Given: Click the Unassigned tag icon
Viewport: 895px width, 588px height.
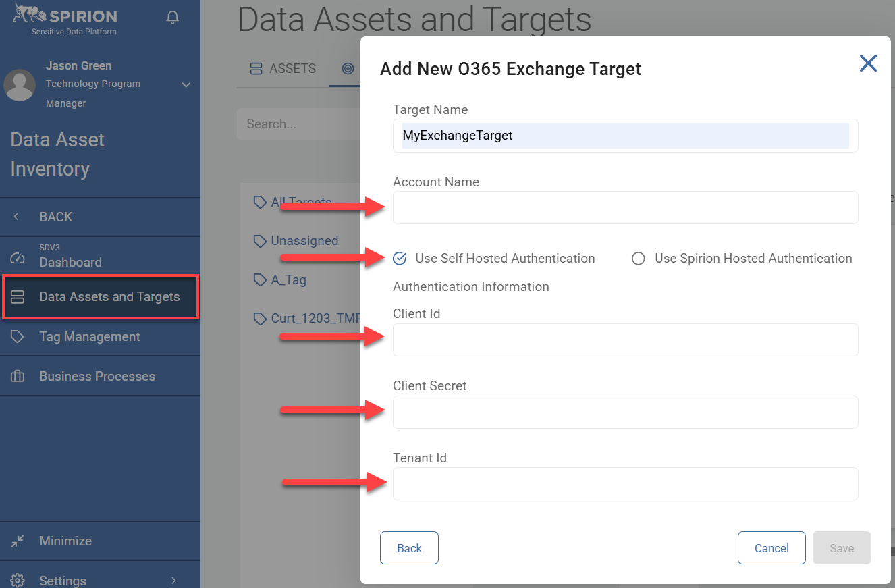Looking at the screenshot, I should (x=260, y=241).
